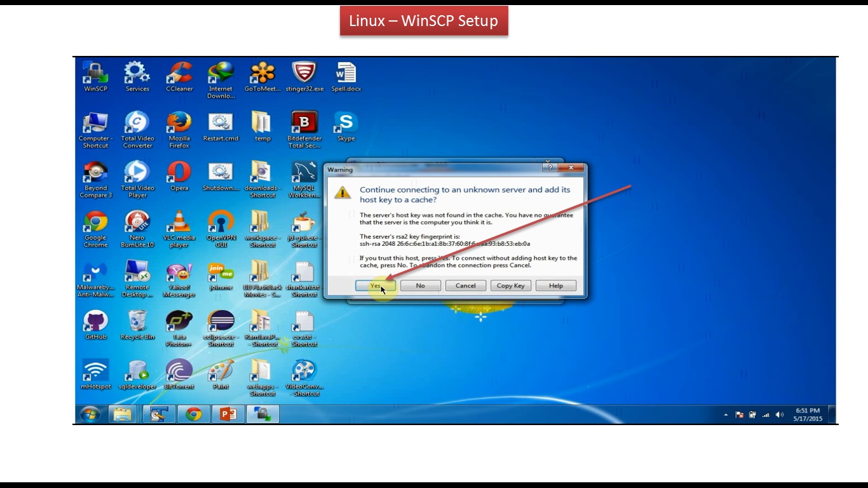Select the RamJavaP shortcut folder icon
This screenshot has height=488, width=868.
[x=262, y=329]
